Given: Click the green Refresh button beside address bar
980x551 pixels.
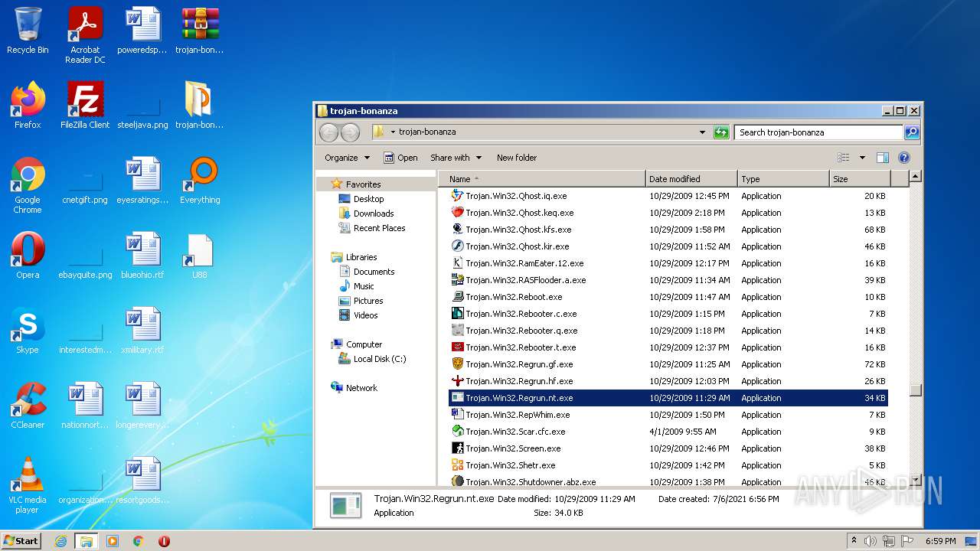Looking at the screenshot, I should pos(721,132).
